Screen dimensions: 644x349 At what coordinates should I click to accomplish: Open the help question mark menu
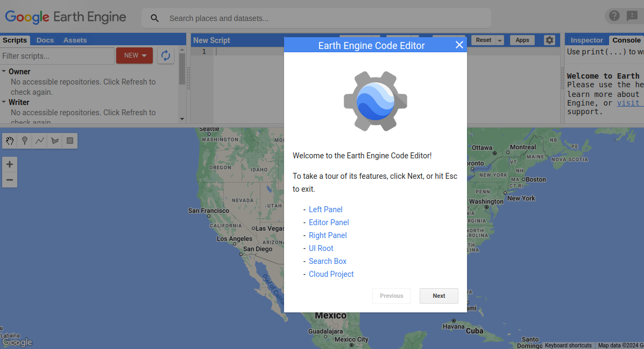(614, 16)
